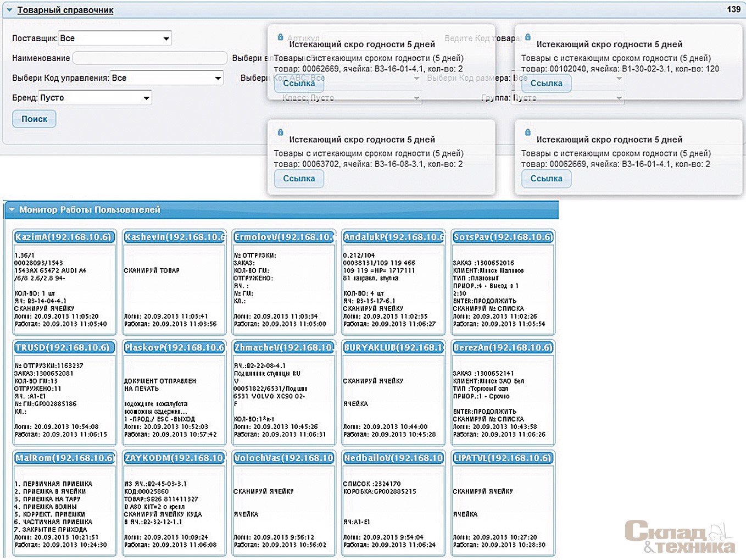Select the SotsPav user card header
Screen dimensions: 746x560
tap(503, 237)
